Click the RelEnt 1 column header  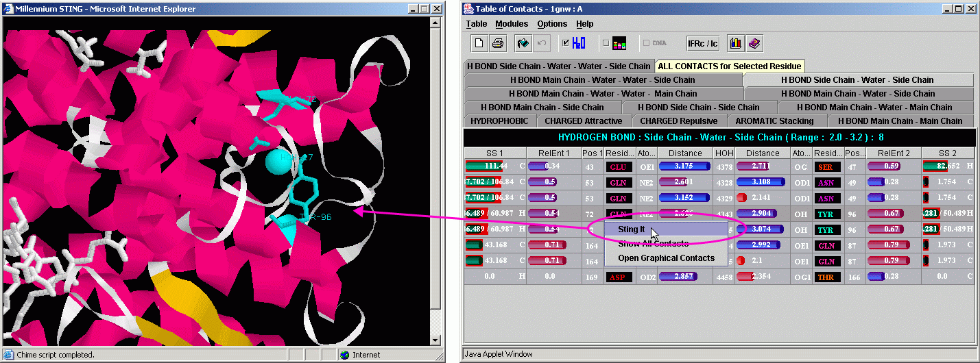click(554, 153)
